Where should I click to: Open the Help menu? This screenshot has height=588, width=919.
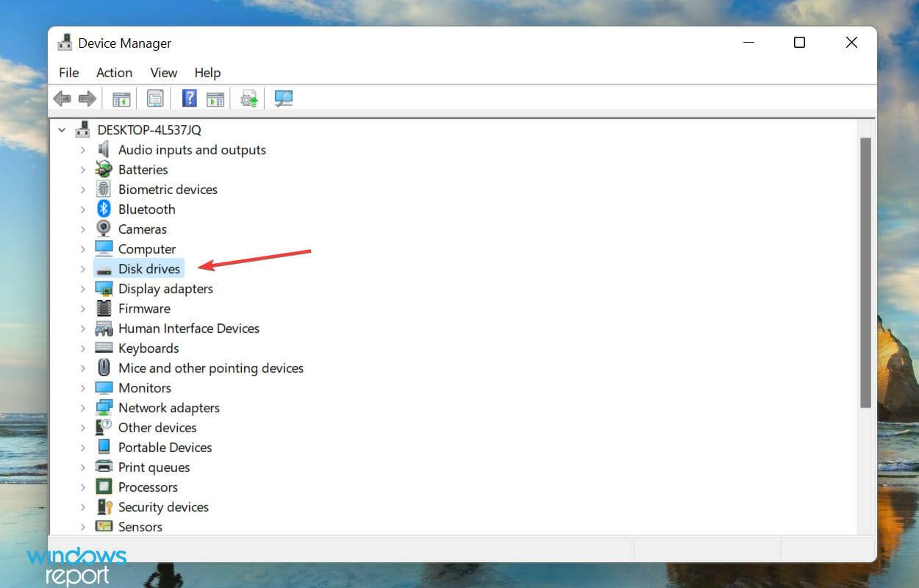[x=207, y=73]
